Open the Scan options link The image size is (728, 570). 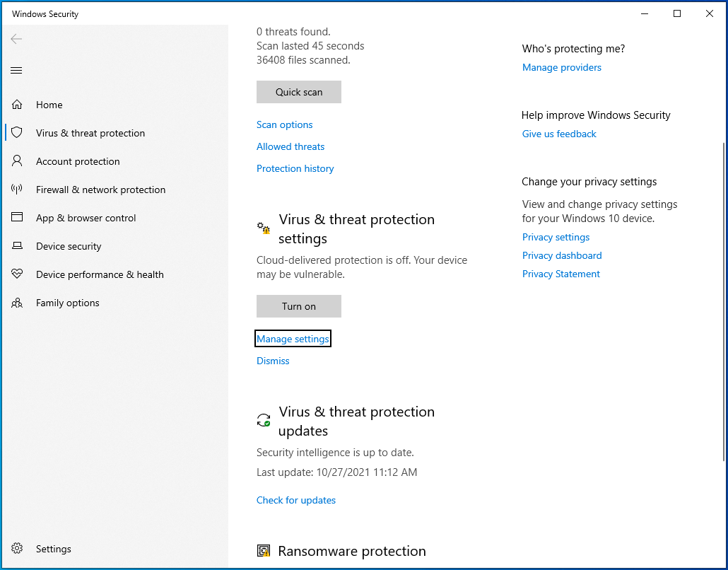point(284,124)
